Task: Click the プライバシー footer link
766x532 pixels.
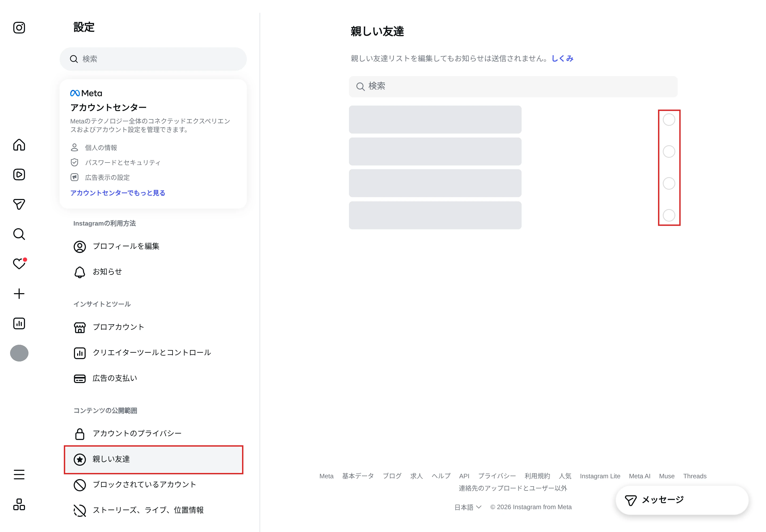Action: point(497,476)
